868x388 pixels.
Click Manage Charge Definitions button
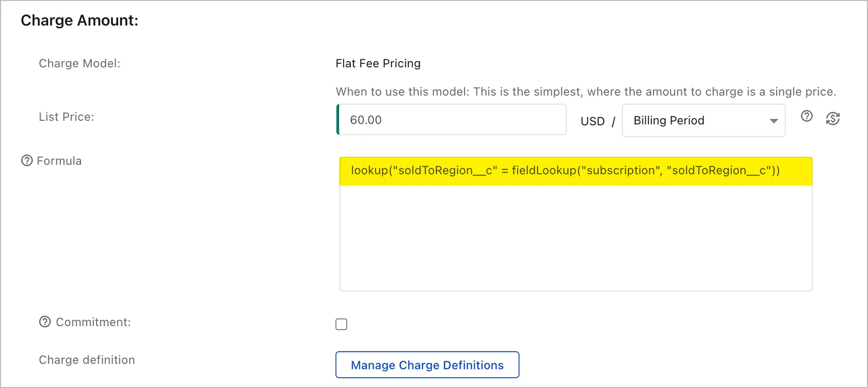coord(427,365)
